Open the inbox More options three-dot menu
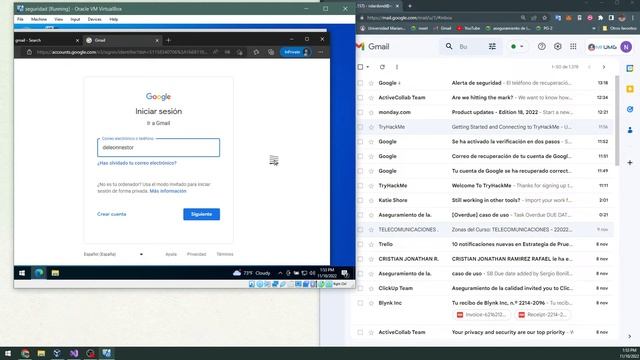Viewport: 640px width, 360px height. (x=397, y=67)
